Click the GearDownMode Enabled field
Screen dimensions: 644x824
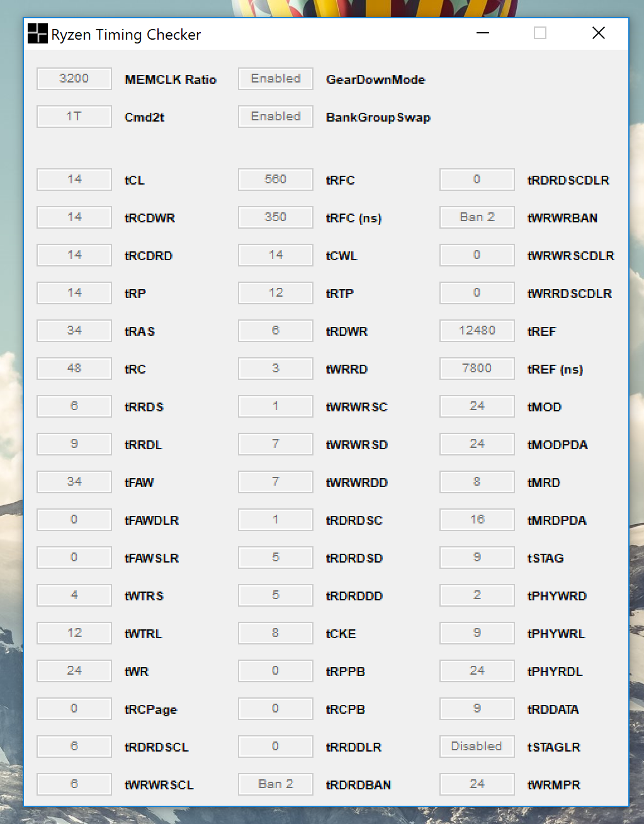coord(276,79)
